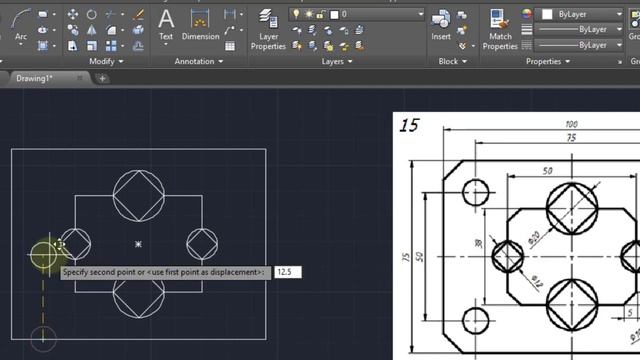The height and width of the screenshot is (360, 640).
Task: Select the Leader tool
Action: click(230, 30)
